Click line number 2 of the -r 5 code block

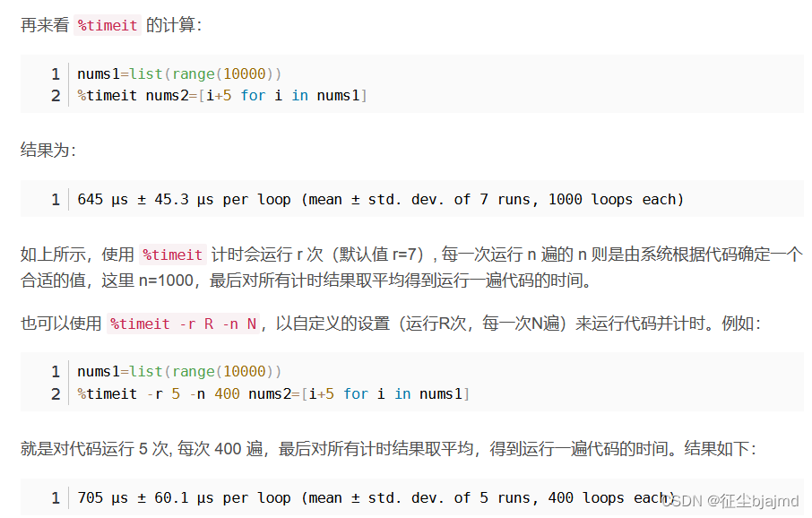[x=55, y=393]
